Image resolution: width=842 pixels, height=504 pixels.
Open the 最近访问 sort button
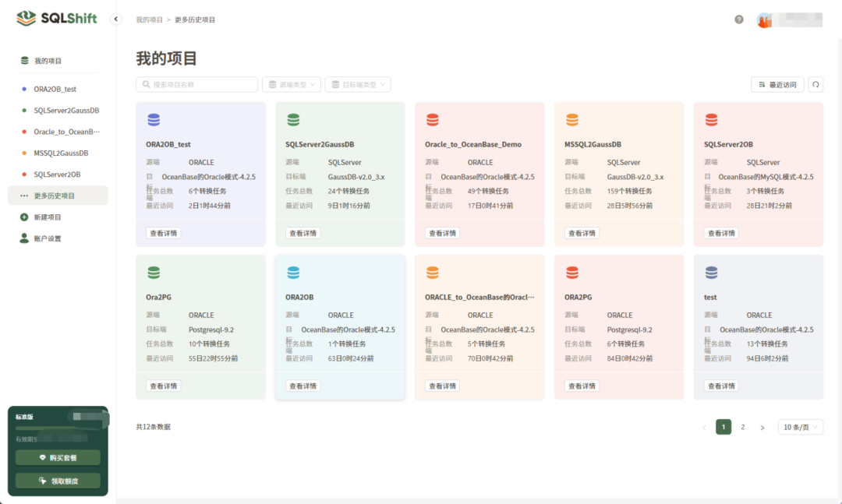(x=777, y=84)
